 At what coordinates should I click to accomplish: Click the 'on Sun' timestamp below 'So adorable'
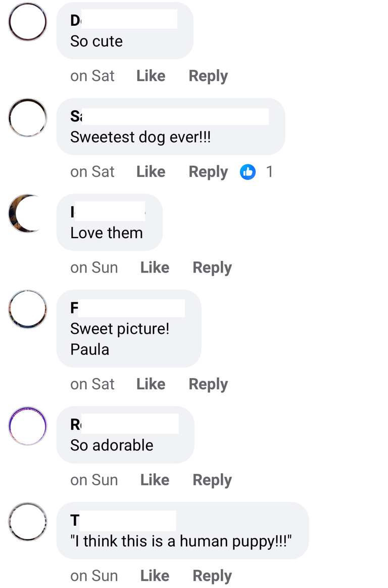pos(94,480)
